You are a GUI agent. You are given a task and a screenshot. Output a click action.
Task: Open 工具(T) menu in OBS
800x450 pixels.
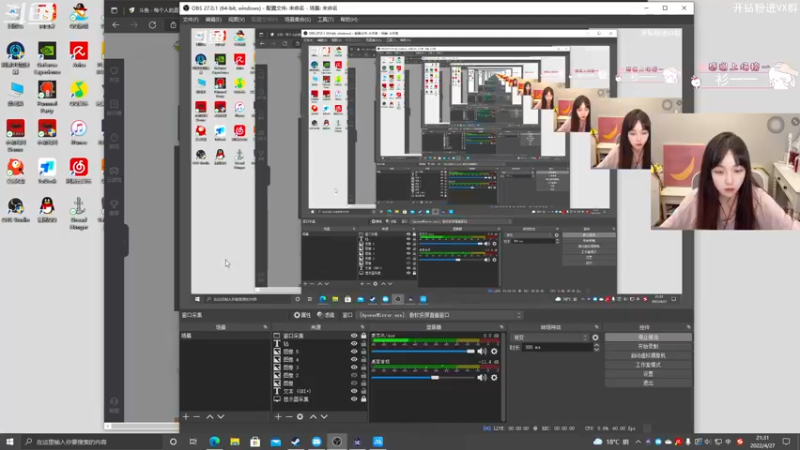pyautogui.click(x=325, y=19)
